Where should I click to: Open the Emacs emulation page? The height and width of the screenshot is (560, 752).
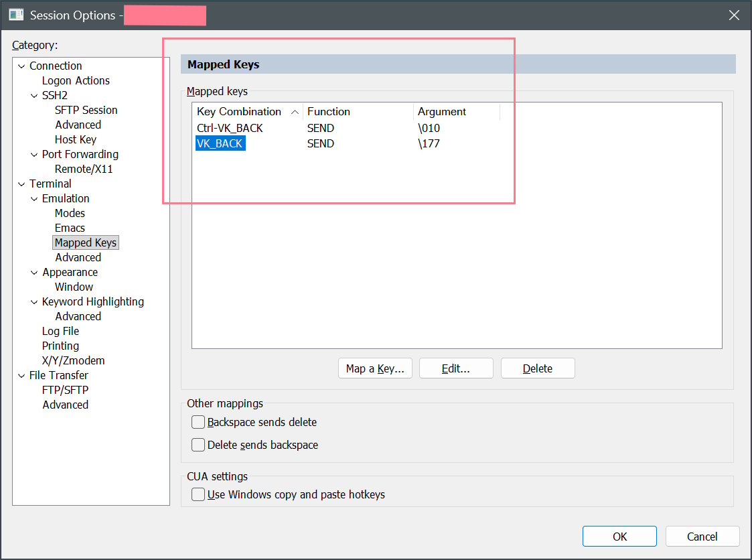point(70,228)
